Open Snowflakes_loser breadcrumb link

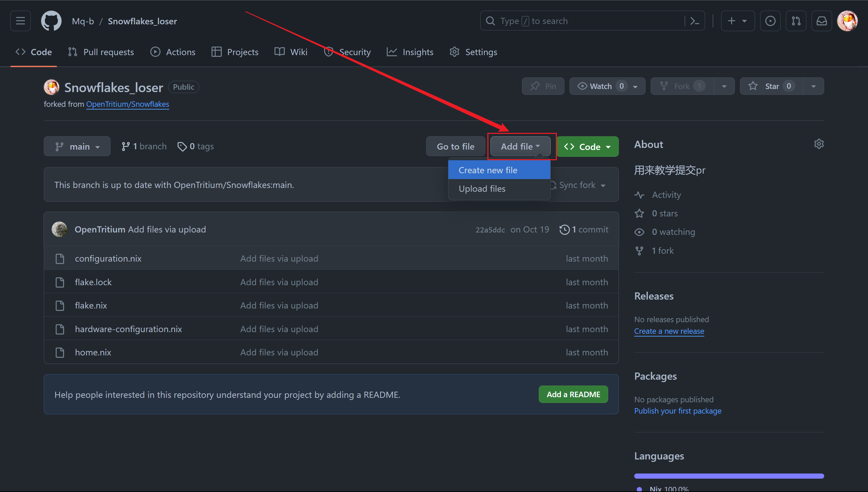tap(142, 21)
